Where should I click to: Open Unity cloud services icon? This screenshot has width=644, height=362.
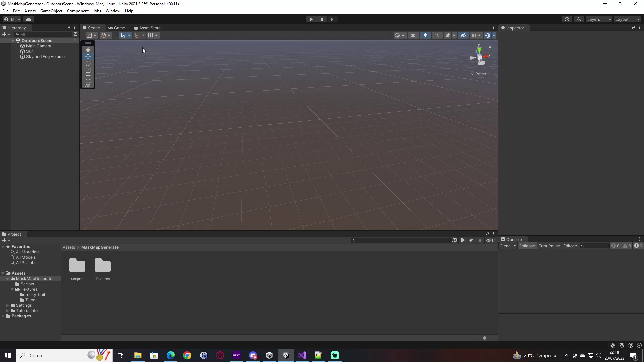coord(29,19)
